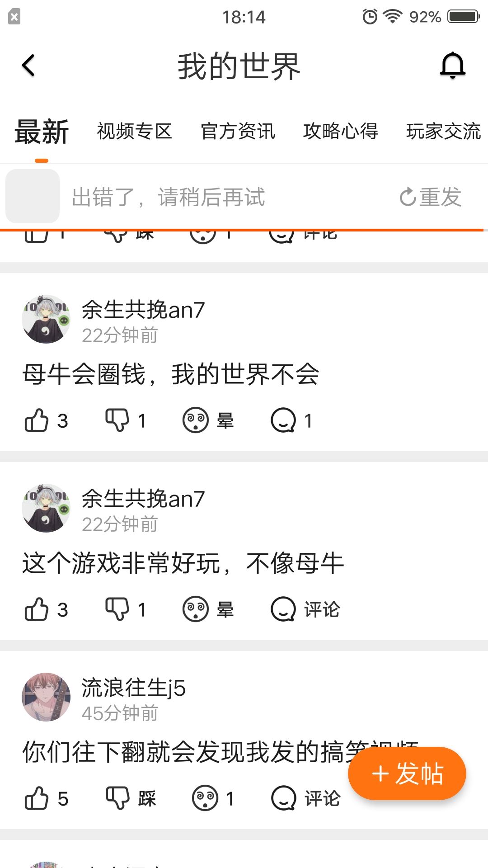Image resolution: width=488 pixels, height=868 pixels.
Task: Tap 重发 to resend the failed post
Action: click(x=431, y=197)
